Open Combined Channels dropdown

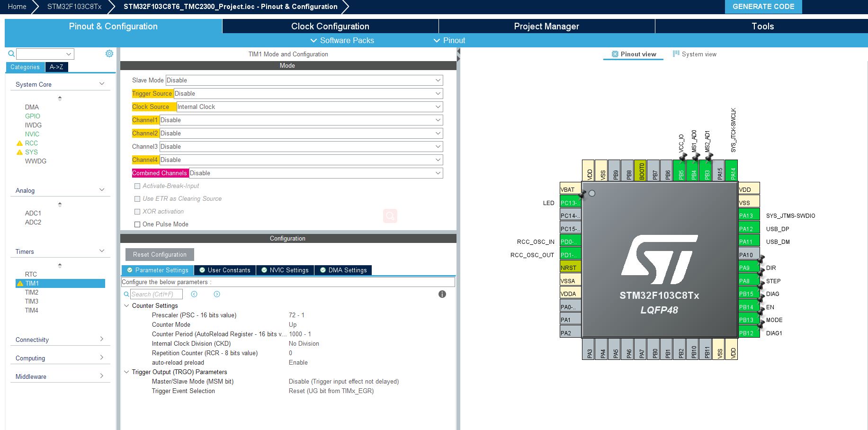click(x=316, y=173)
